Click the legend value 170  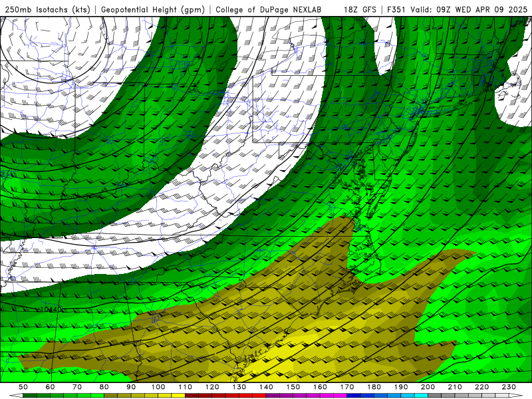[x=347, y=387]
